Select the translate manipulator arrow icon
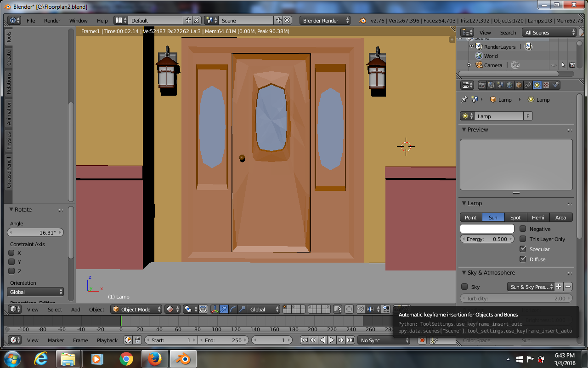Image resolution: width=588 pixels, height=368 pixels. pyautogui.click(x=224, y=310)
